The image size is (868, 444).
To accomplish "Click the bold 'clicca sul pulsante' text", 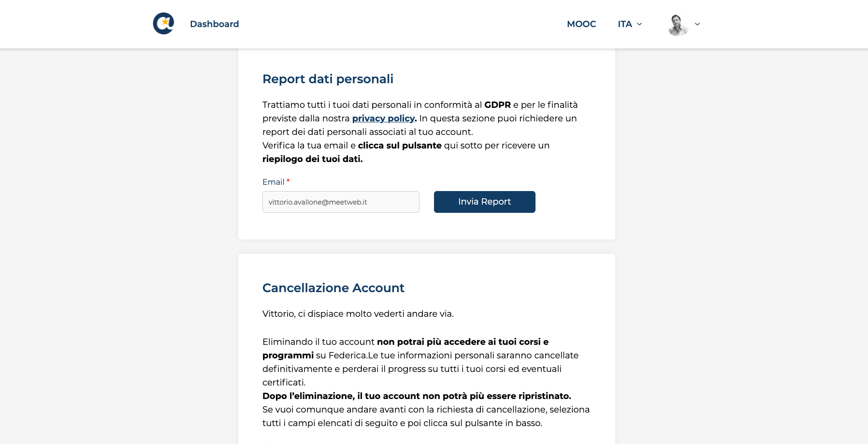I will [x=400, y=146].
